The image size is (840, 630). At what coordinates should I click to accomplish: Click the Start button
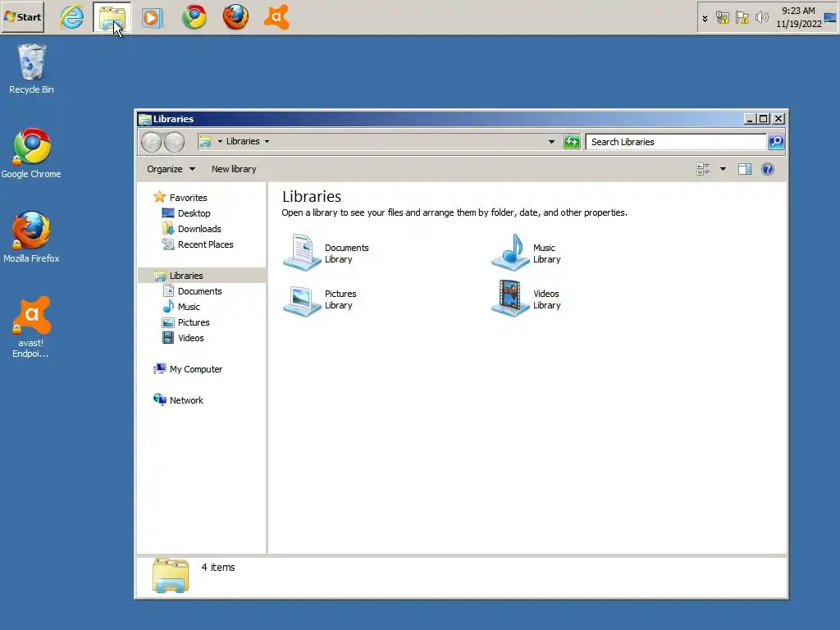[x=22, y=17]
